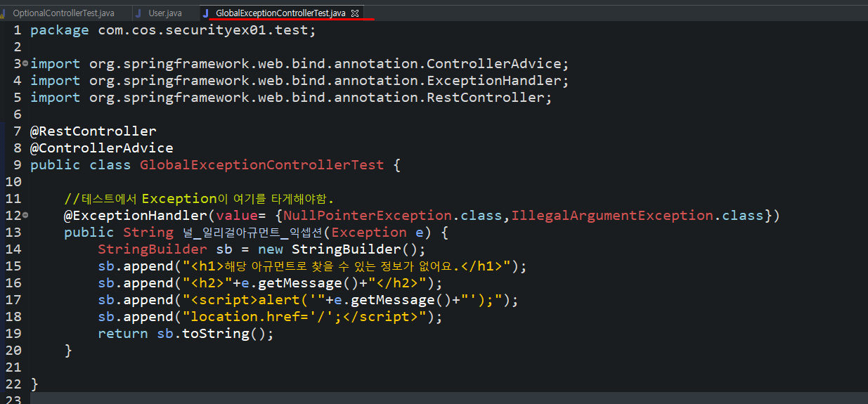This screenshot has height=404, width=868.
Task: Select the GlobalExceptionControllerTest.java tab
Action: pos(280,13)
